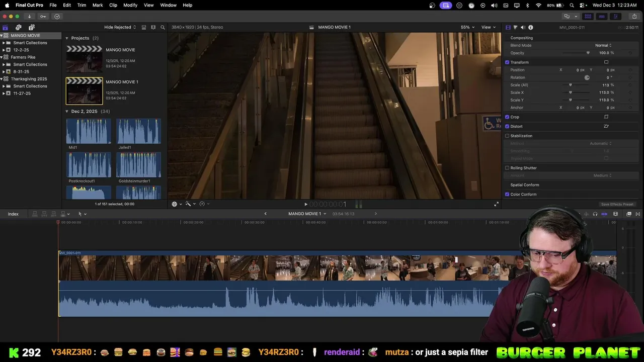644x362 pixels.
Task: Open the Trim menu
Action: pyautogui.click(x=82, y=5)
